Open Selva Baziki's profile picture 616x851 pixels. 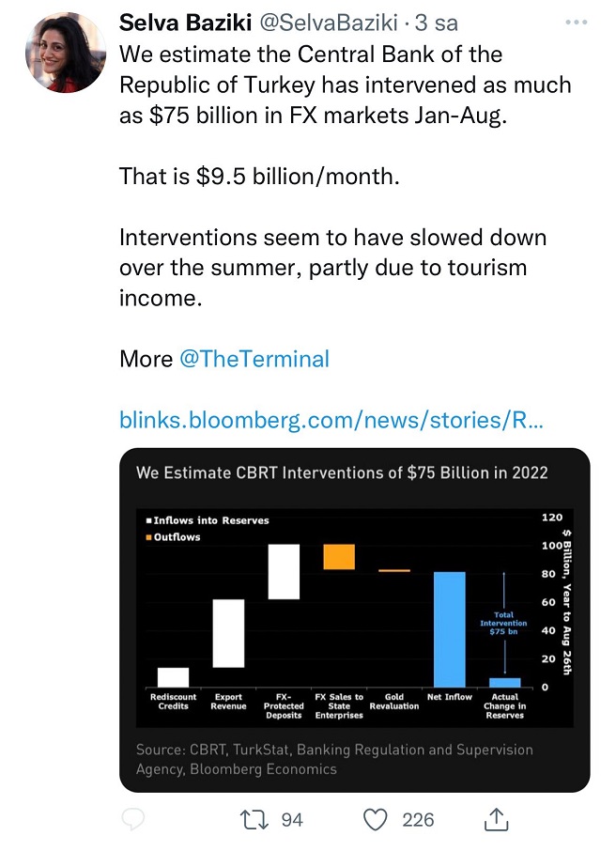(x=65, y=54)
